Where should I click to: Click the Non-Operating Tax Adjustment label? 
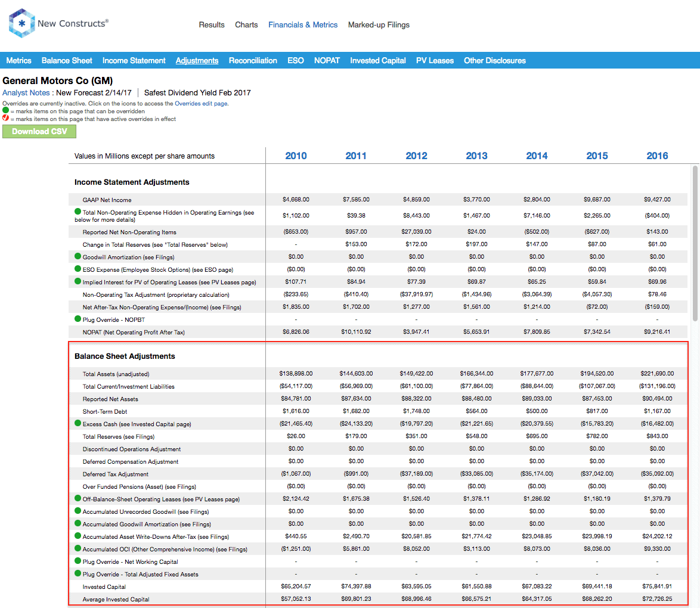pyautogui.click(x=156, y=294)
